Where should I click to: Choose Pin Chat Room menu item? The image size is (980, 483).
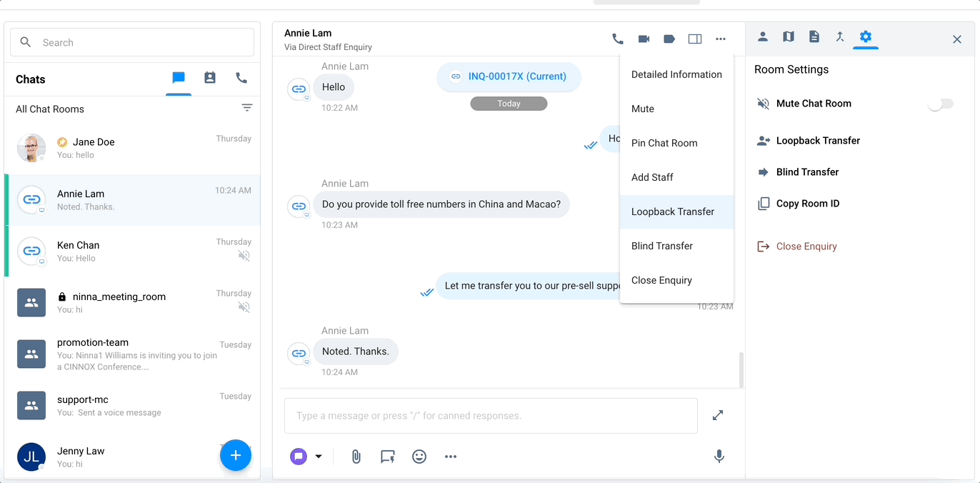coord(664,143)
